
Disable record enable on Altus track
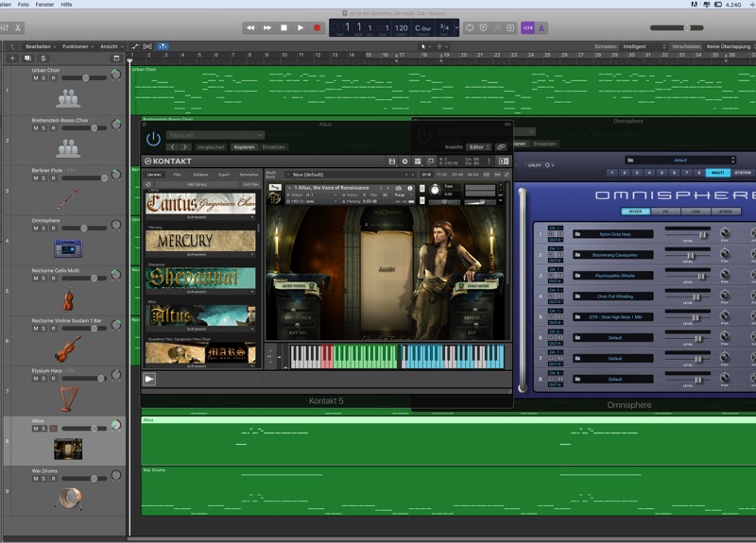[54, 429]
